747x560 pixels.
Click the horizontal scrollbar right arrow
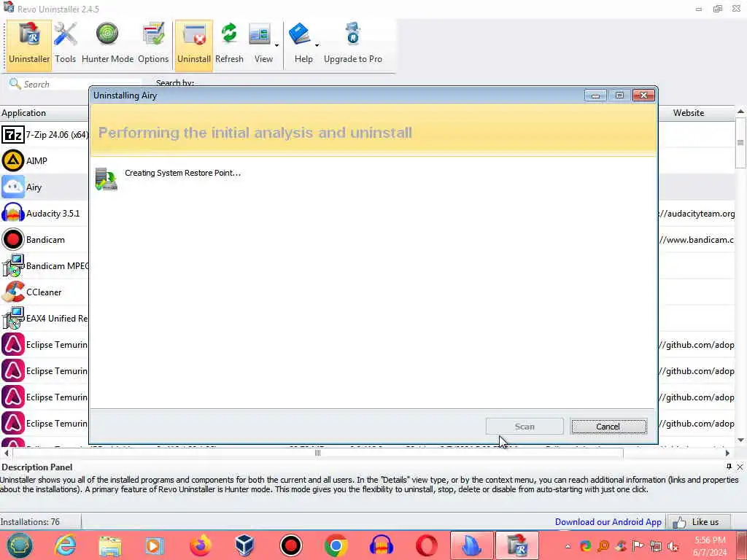click(x=727, y=453)
